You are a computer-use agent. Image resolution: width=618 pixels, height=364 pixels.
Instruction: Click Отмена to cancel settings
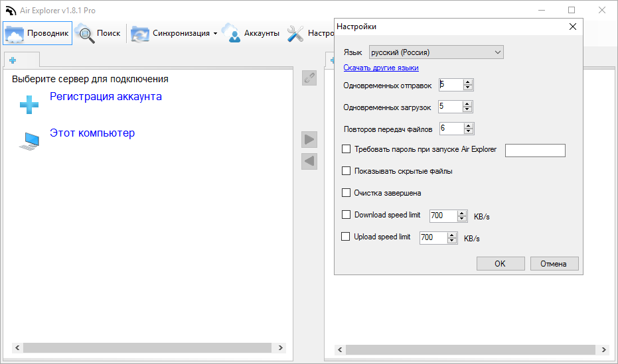(554, 264)
